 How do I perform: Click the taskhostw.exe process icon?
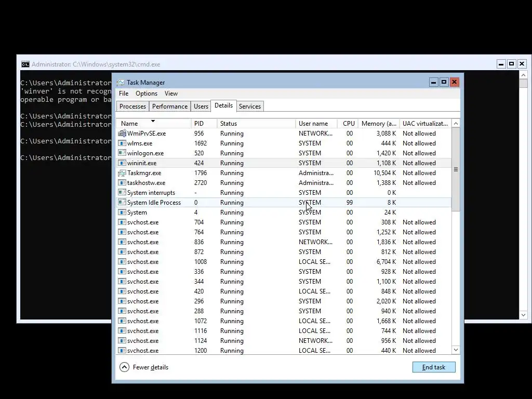pyautogui.click(x=122, y=183)
